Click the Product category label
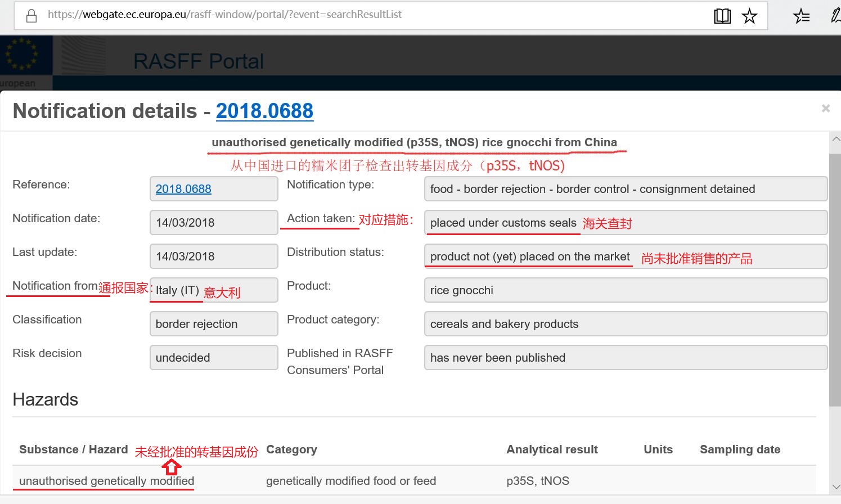841x504 pixels. pos(333,319)
